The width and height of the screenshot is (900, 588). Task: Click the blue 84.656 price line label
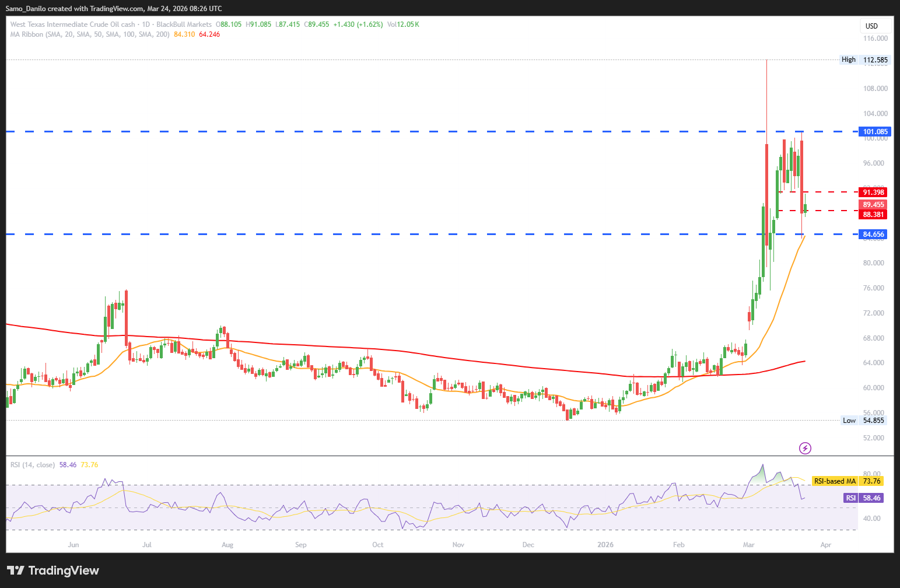874,235
